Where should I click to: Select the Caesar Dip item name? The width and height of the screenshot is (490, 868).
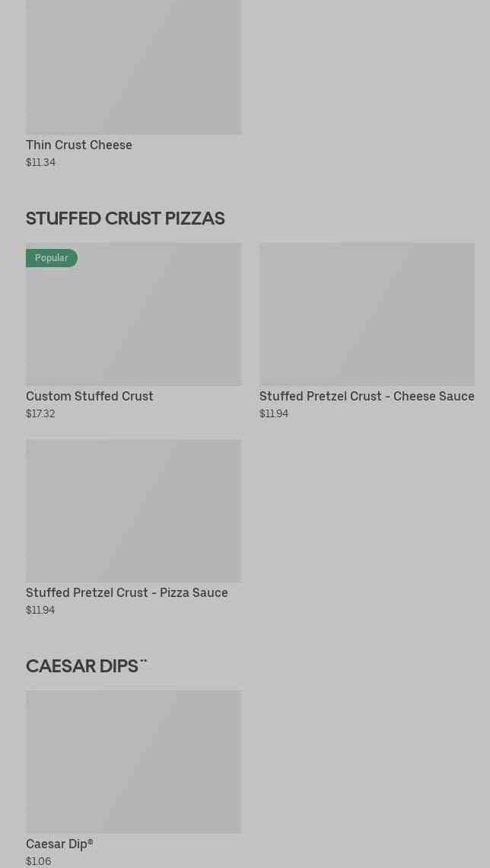pyautogui.click(x=56, y=844)
